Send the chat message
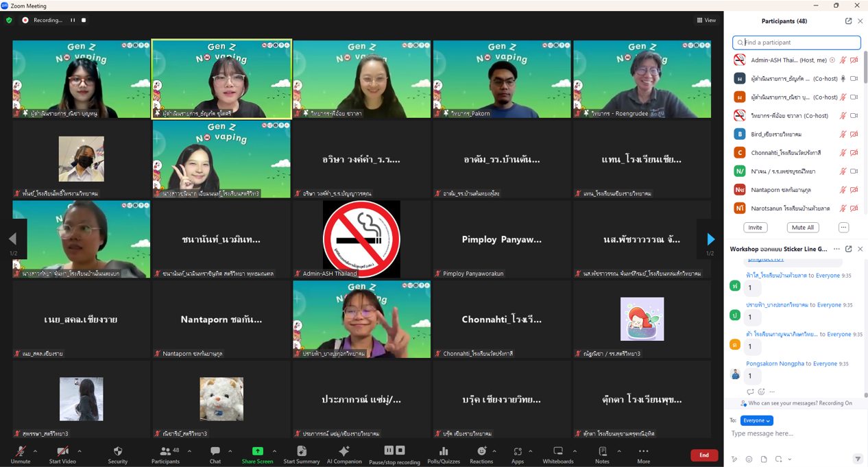 [x=857, y=459]
